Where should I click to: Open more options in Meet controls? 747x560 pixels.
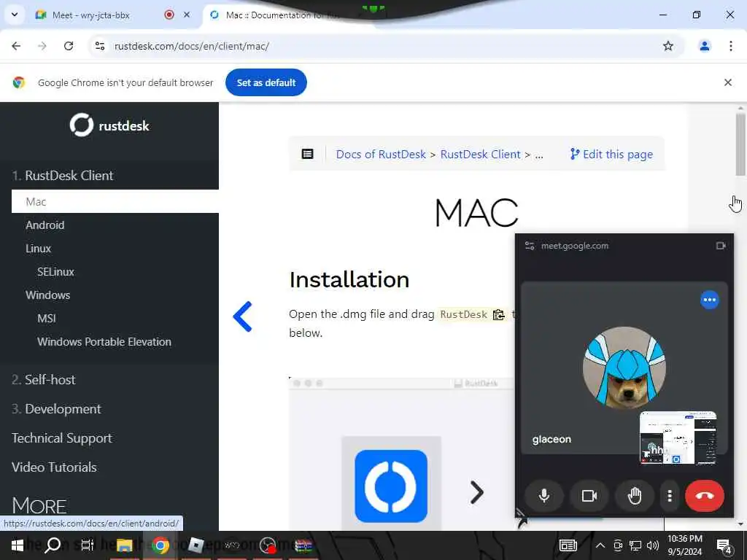click(670, 496)
